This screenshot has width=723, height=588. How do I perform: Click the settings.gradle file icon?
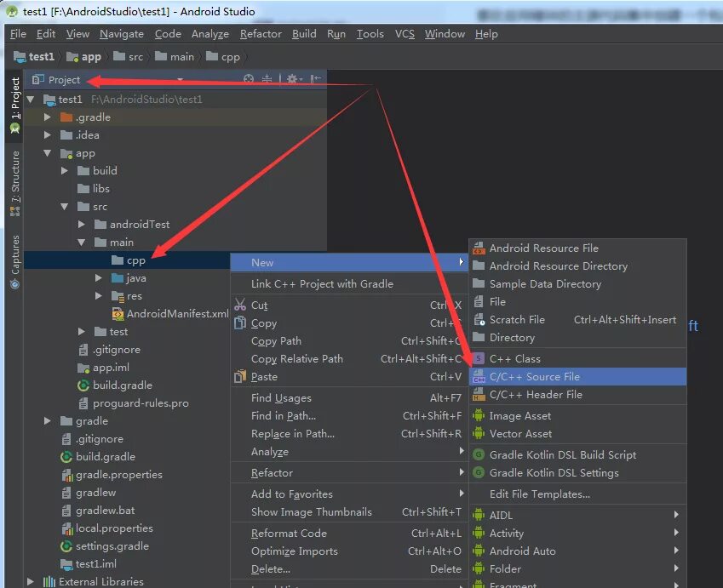[67, 546]
